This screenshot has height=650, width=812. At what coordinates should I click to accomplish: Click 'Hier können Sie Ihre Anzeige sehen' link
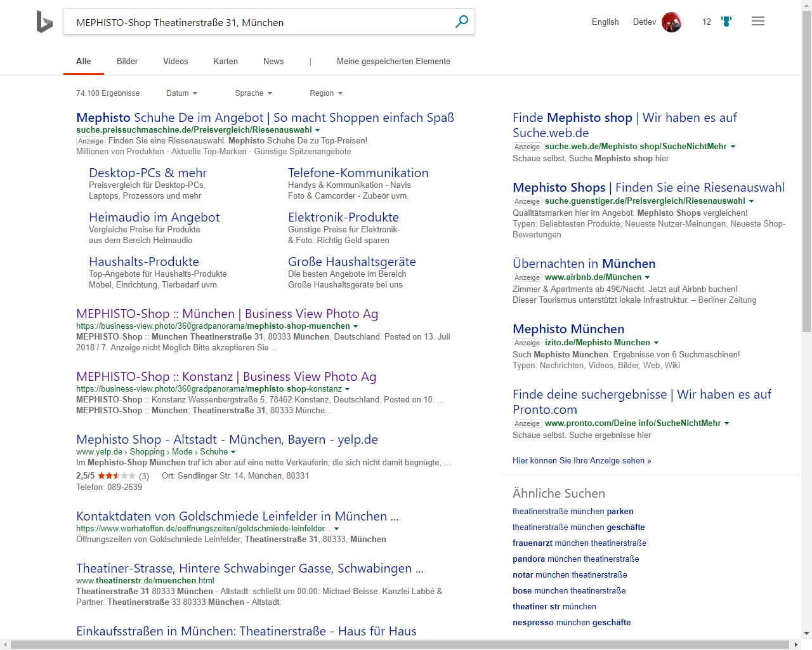click(582, 461)
